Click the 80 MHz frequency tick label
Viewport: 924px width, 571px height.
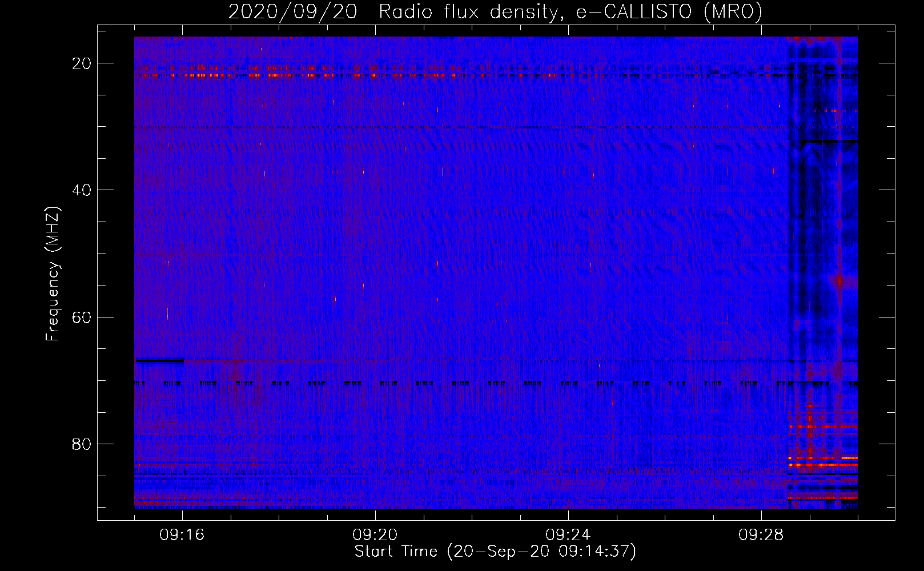click(x=82, y=444)
